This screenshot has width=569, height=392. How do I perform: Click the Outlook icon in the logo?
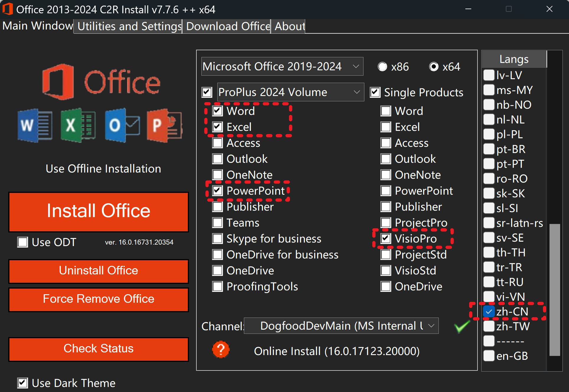pyautogui.click(x=122, y=125)
